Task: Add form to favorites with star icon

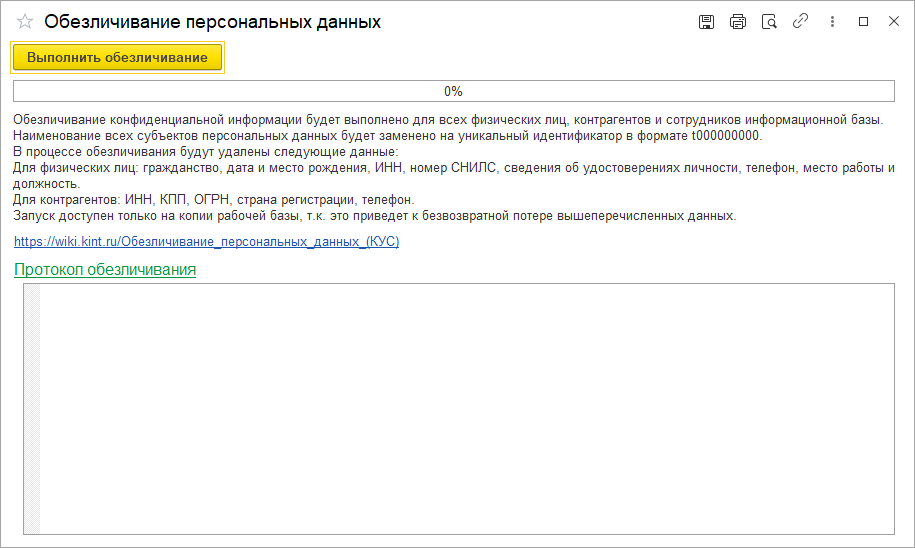Action: pos(25,22)
